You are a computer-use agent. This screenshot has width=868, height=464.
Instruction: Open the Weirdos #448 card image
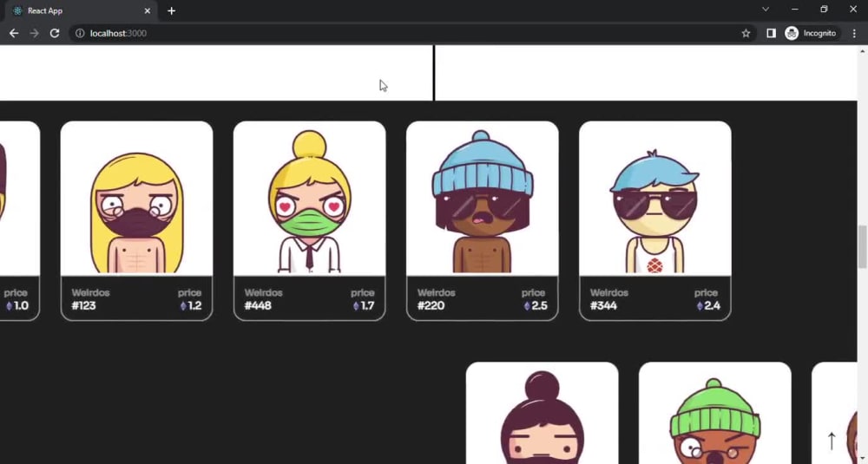pyautogui.click(x=310, y=199)
